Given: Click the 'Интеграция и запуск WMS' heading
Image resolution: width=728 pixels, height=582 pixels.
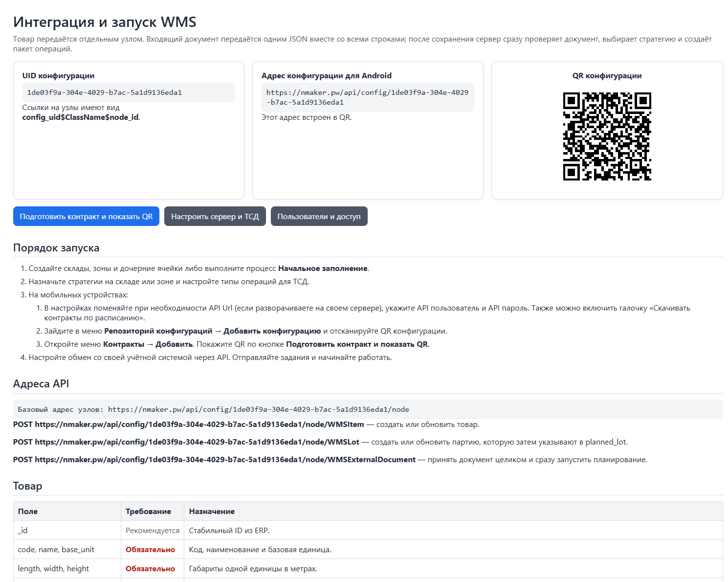Looking at the screenshot, I should tap(105, 22).
